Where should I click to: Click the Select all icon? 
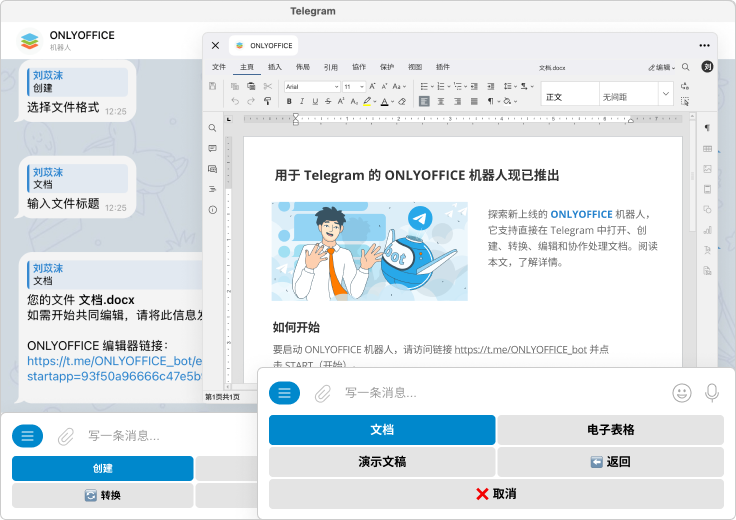[x=685, y=101]
